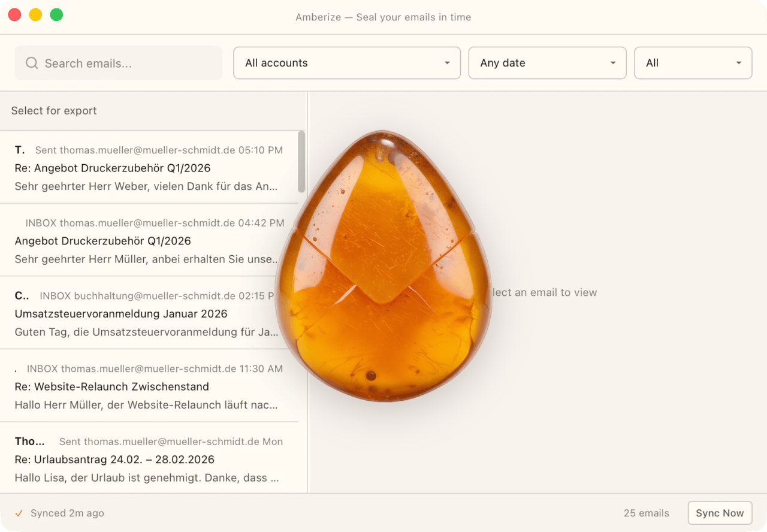Select "Re: Website-Relaunch Zwischenstand" in the list
This screenshot has width=767, height=532.
[112, 387]
